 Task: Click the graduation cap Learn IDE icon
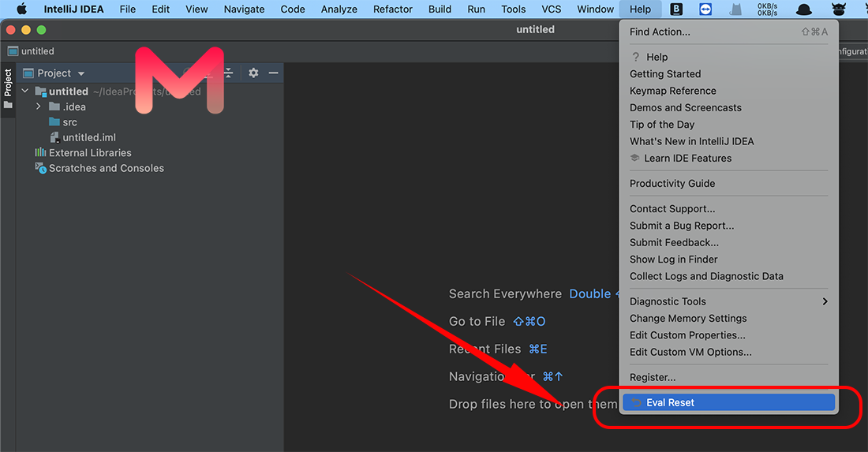pos(635,158)
